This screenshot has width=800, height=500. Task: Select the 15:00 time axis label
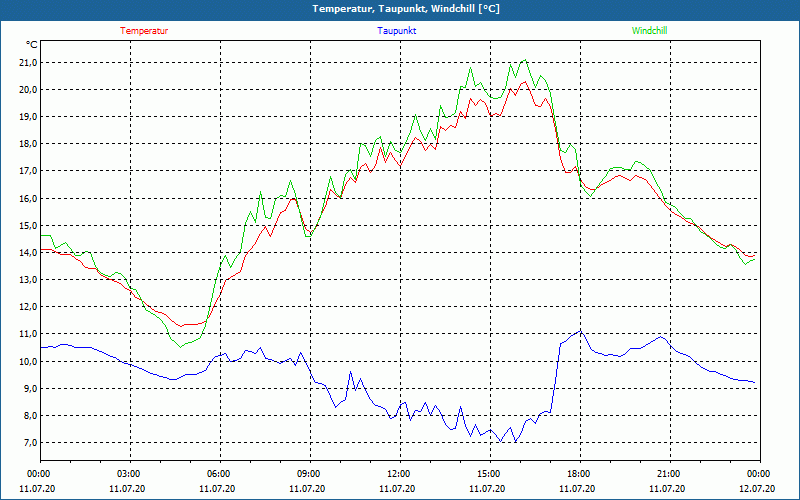[x=489, y=474]
